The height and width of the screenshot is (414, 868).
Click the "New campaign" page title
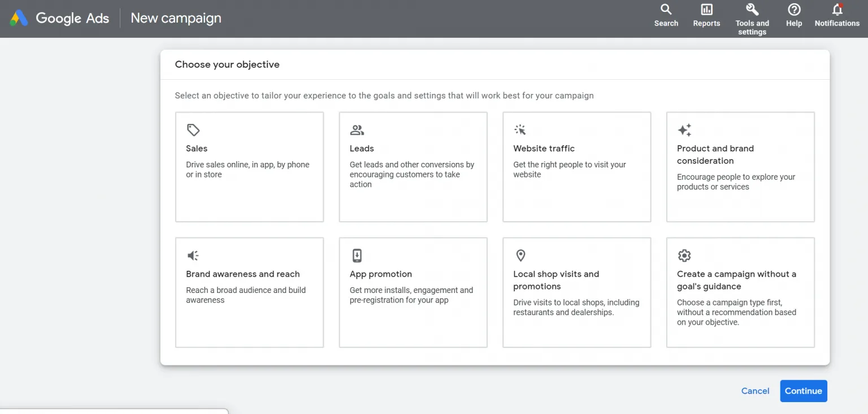[176, 18]
